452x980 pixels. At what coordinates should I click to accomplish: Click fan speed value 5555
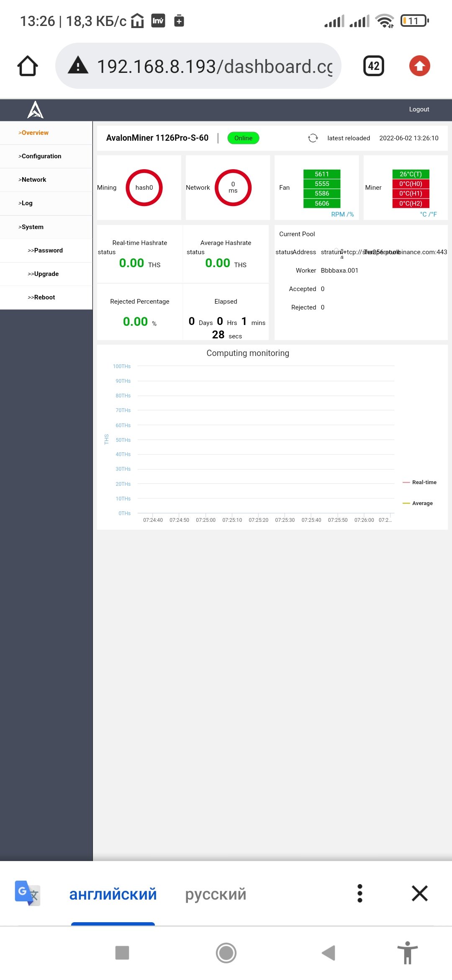(322, 184)
